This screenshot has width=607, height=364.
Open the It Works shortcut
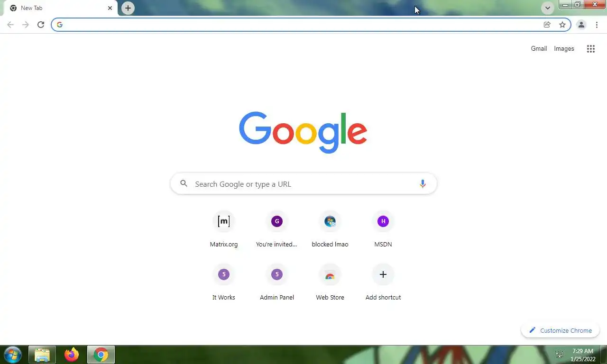(224, 283)
